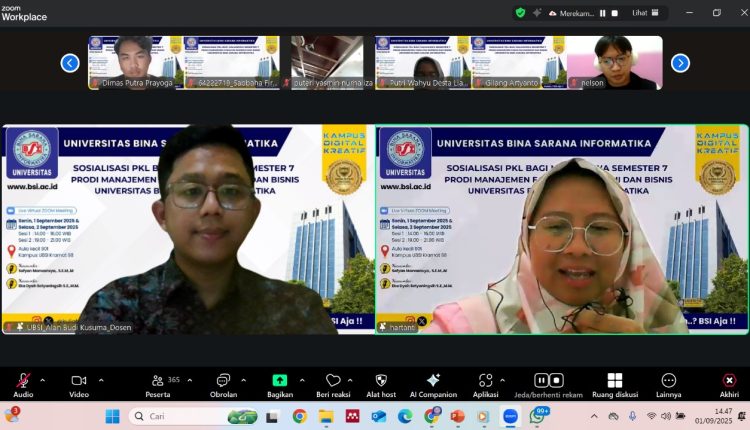This screenshot has width=750, height=430.
Task: Open Outlook from the taskbar
Action: (379, 417)
